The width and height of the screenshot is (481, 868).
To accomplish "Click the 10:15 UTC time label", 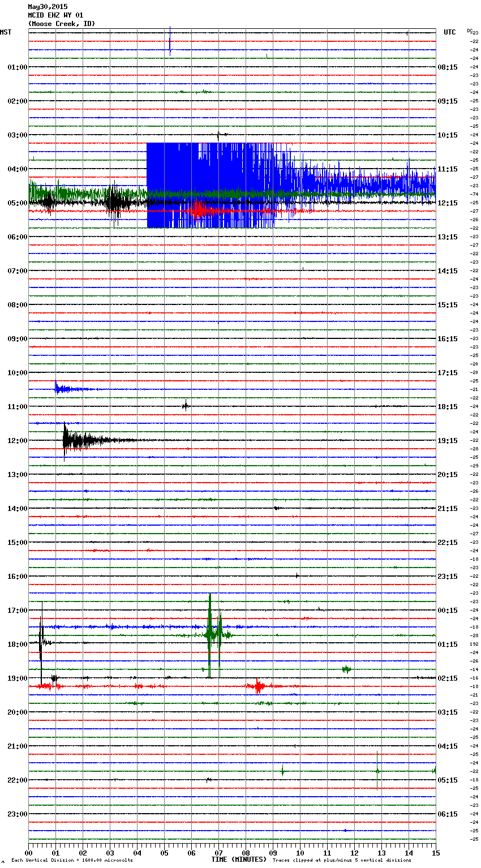I will (x=448, y=135).
